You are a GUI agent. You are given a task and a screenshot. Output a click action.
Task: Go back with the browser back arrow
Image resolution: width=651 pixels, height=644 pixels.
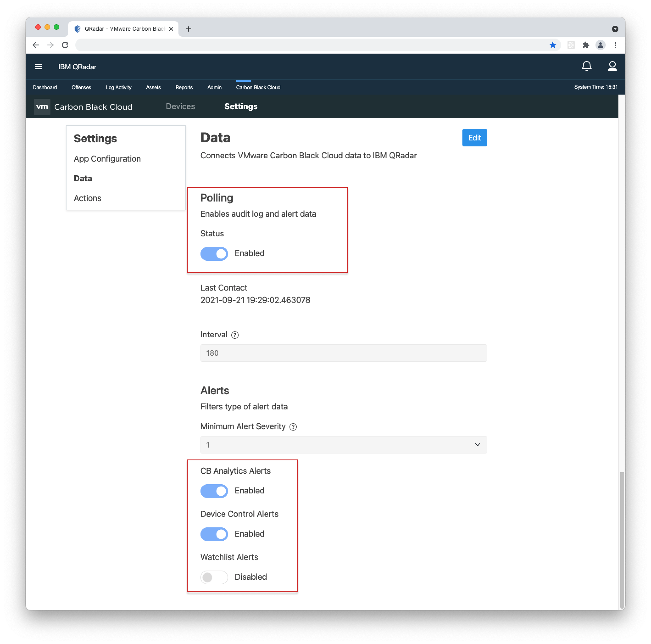tap(36, 45)
